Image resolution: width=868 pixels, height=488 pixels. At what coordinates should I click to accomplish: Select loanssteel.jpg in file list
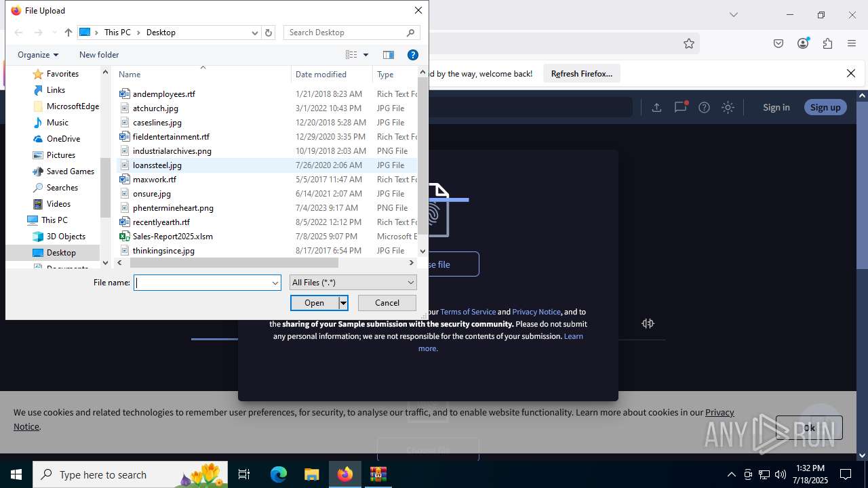coord(157,165)
